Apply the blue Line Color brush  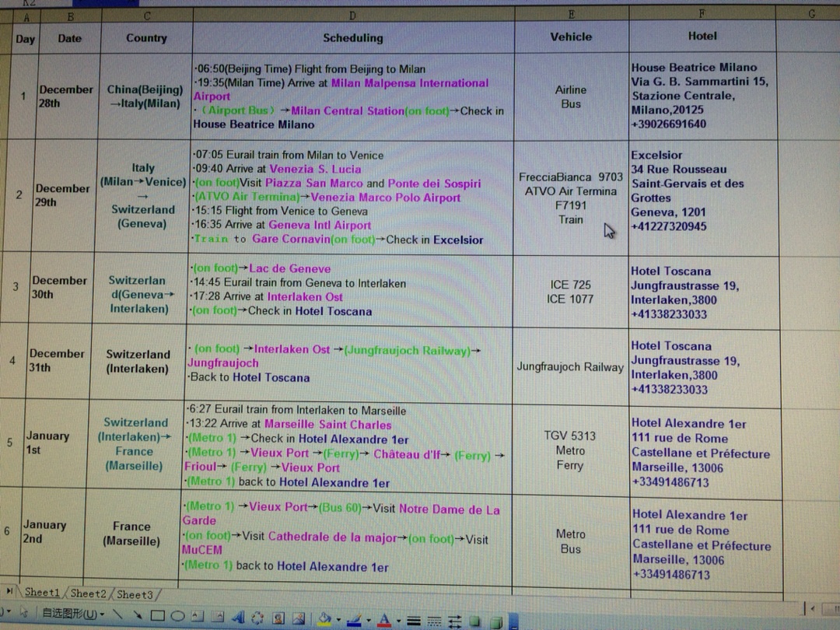tap(354, 620)
